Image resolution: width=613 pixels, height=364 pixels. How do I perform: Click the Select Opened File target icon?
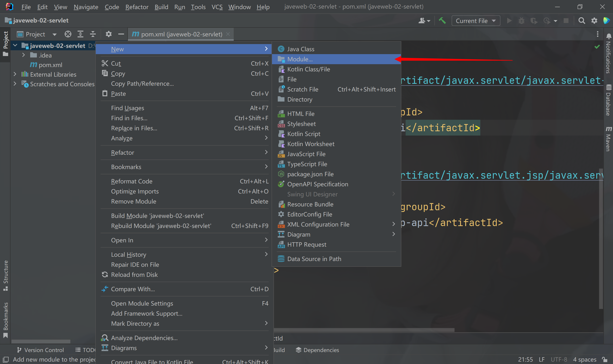(x=68, y=34)
